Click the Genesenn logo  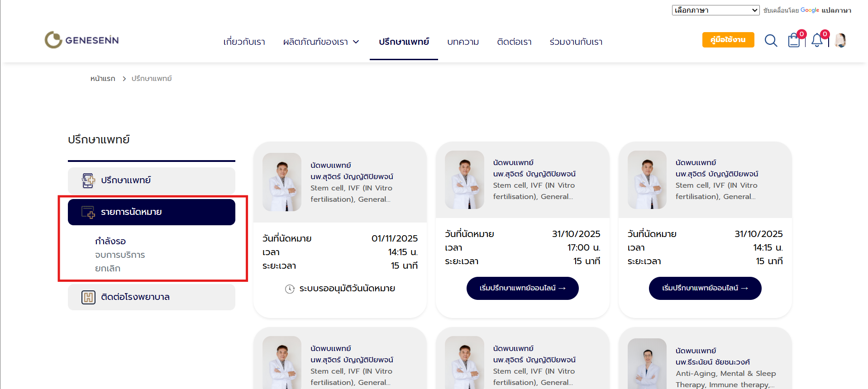click(81, 40)
